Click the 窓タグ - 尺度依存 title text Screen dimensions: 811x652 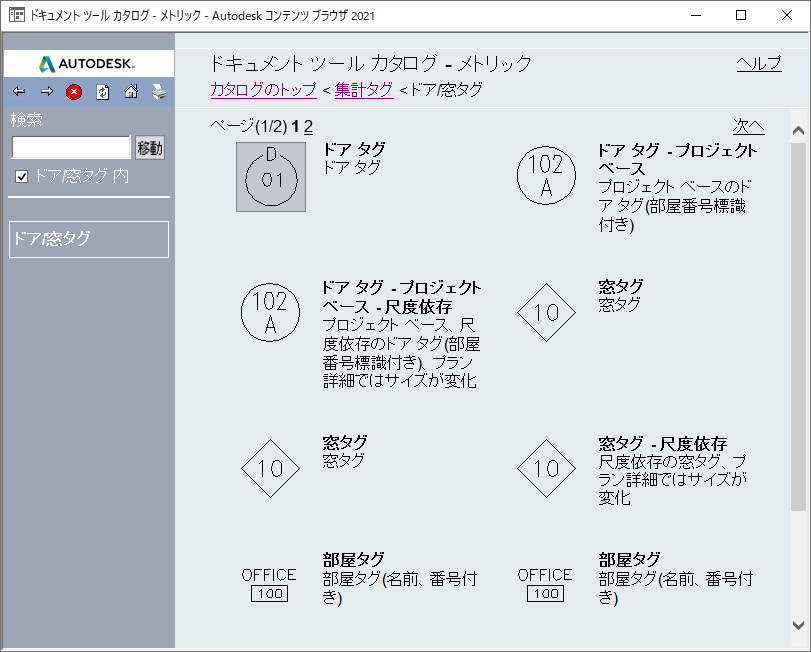[x=663, y=444]
